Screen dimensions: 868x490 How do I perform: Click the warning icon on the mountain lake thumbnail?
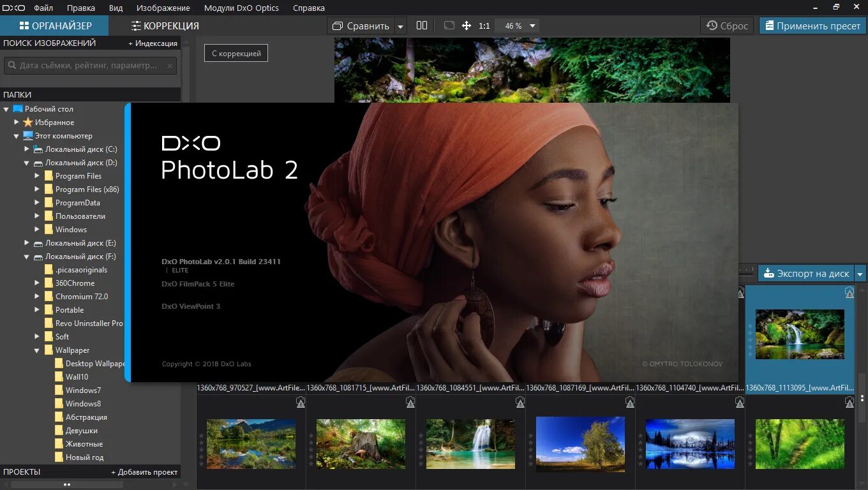click(x=301, y=403)
